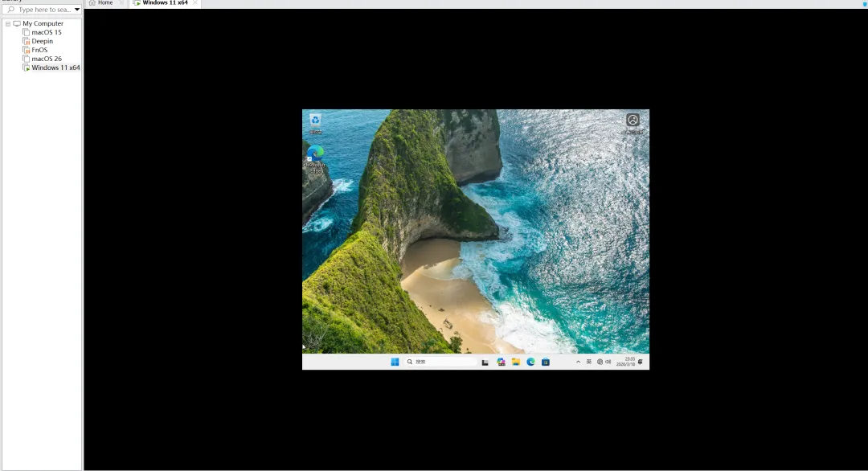This screenshot has width=868, height=471.
Task: Close the Windows 11 x64 tab
Action: pyautogui.click(x=194, y=2)
